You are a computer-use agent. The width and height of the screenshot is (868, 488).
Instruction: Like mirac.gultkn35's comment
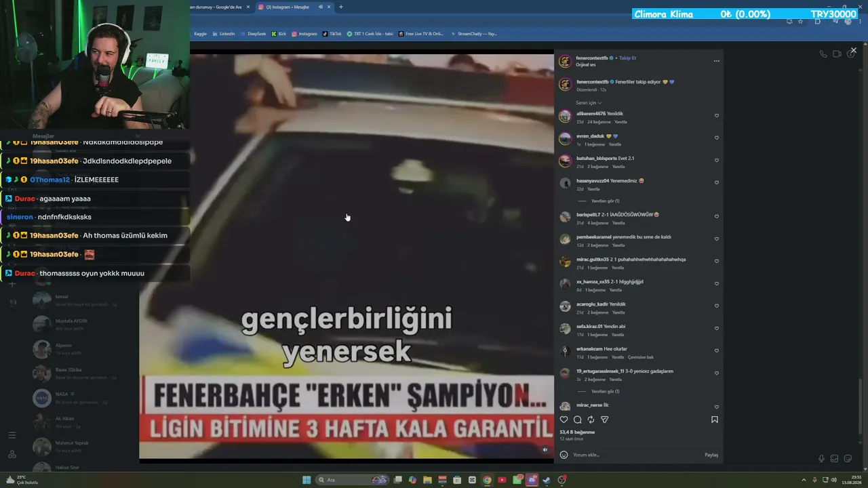click(x=716, y=262)
